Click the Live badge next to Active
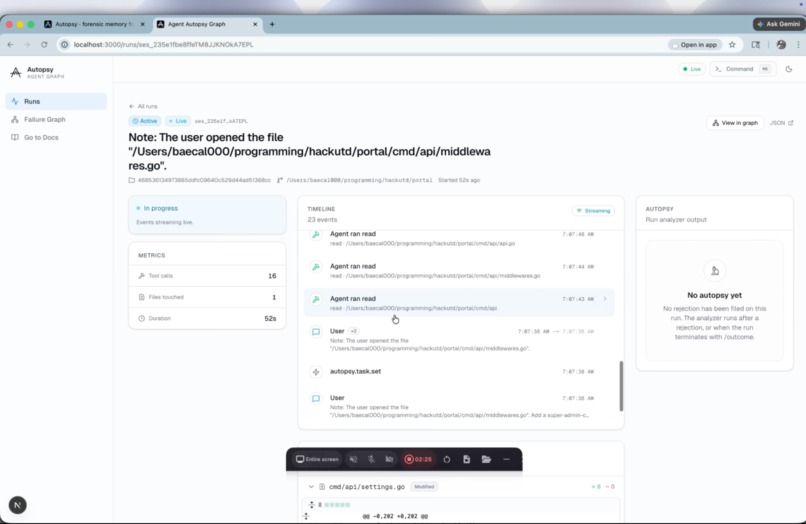The width and height of the screenshot is (806, 524). (x=178, y=121)
